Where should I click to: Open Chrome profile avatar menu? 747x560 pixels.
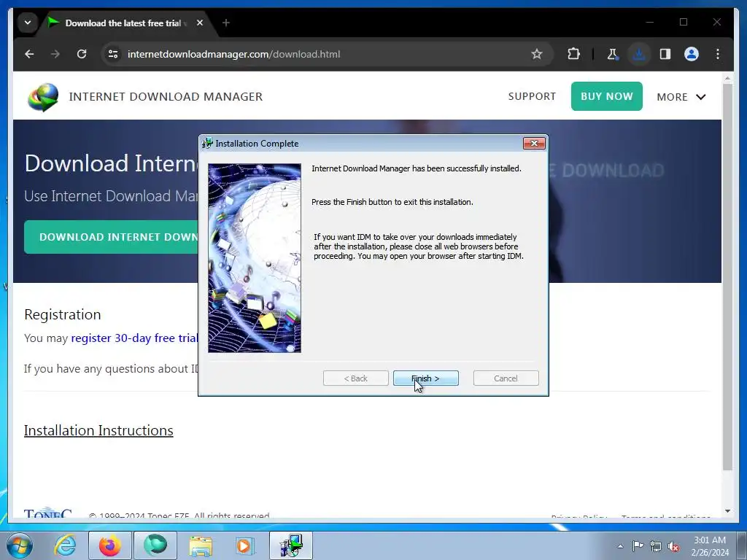click(692, 54)
